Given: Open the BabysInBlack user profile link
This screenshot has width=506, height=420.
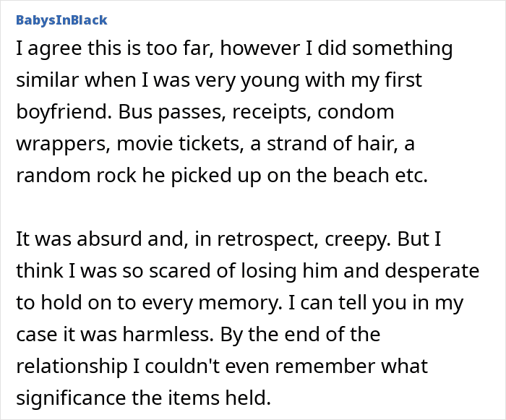Looking at the screenshot, I should (x=61, y=20).
